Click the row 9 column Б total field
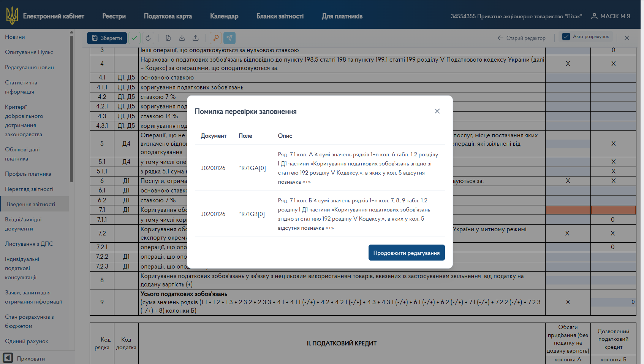The width and height of the screenshot is (644, 364). click(x=613, y=302)
